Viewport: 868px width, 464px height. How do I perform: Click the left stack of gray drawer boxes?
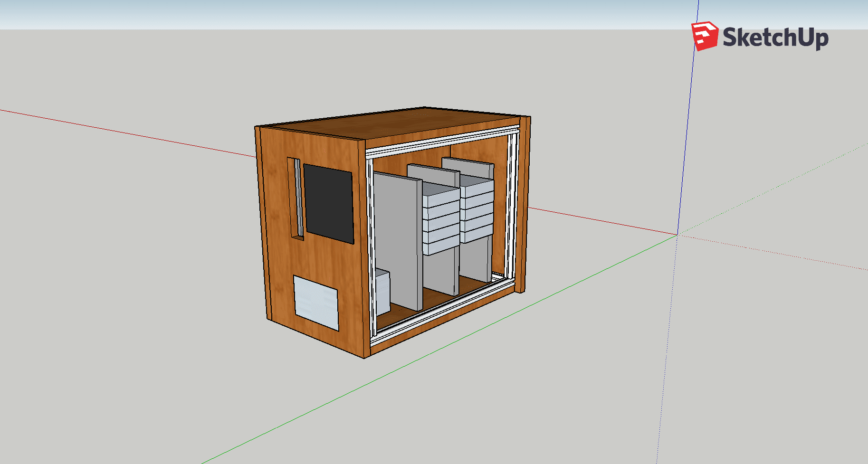coord(441,218)
